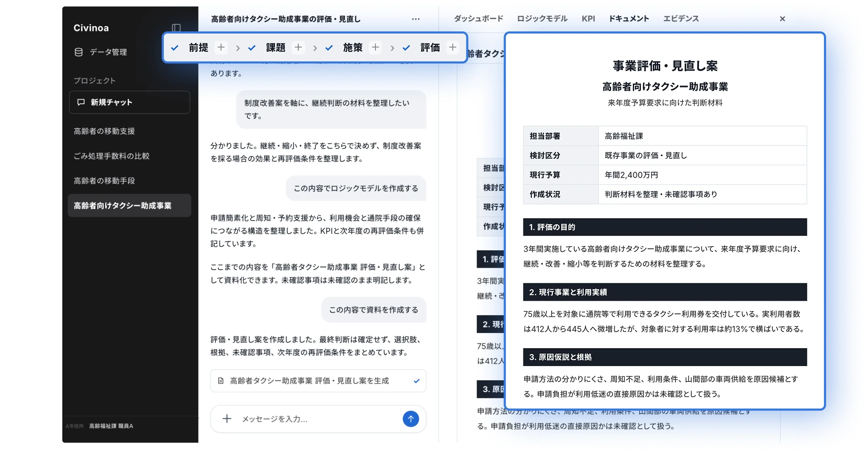Click the 評価 step label
The width and height of the screenshot is (868, 453).
point(430,48)
